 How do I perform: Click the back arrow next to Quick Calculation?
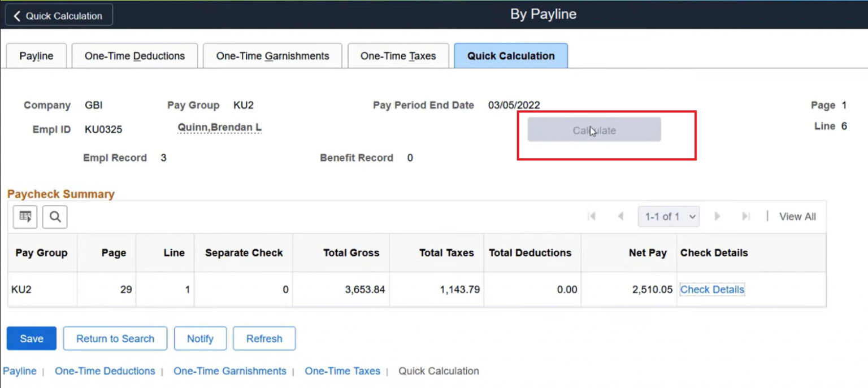pyautogui.click(x=16, y=15)
